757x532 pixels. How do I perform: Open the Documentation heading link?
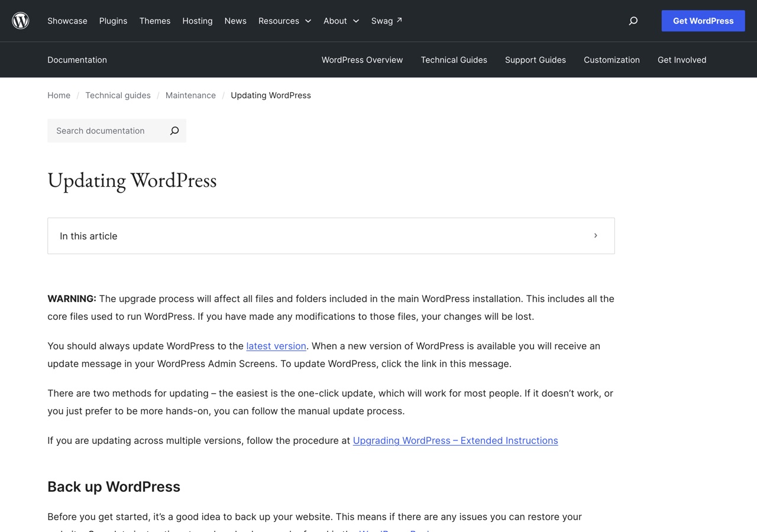pos(77,60)
